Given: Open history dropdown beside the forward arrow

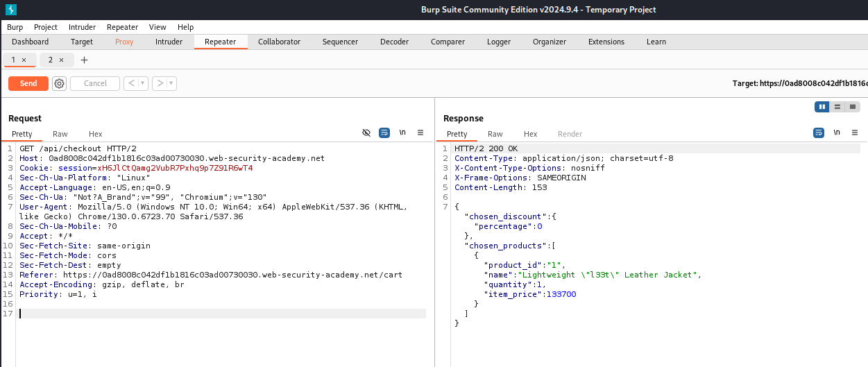Looking at the screenshot, I should [171, 83].
